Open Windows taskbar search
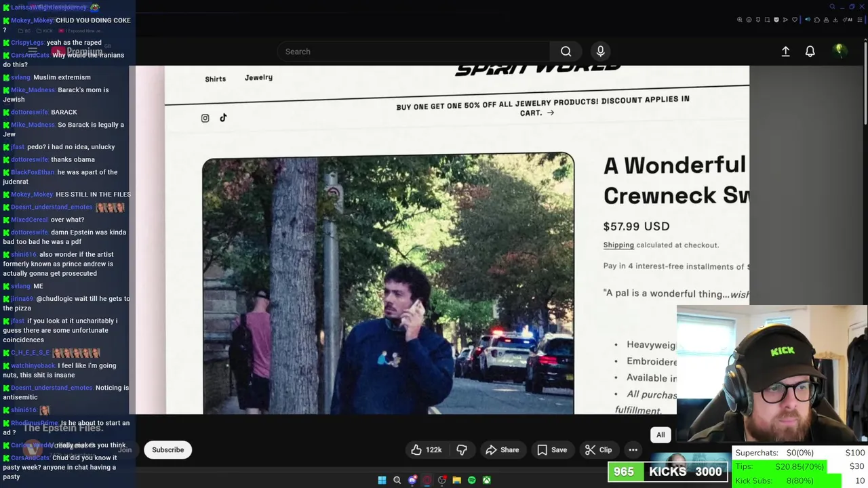868x488 pixels. [397, 480]
